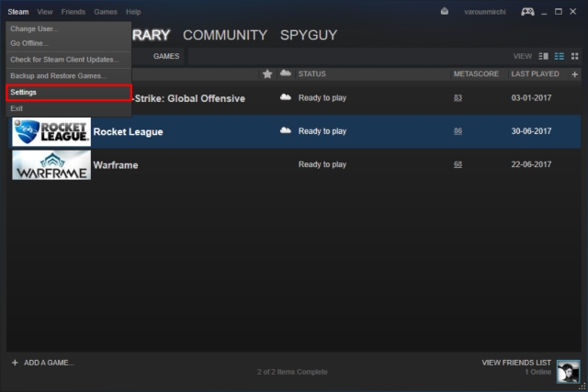Open the Help menu
Screen dimensions: 588x392
(x=133, y=12)
